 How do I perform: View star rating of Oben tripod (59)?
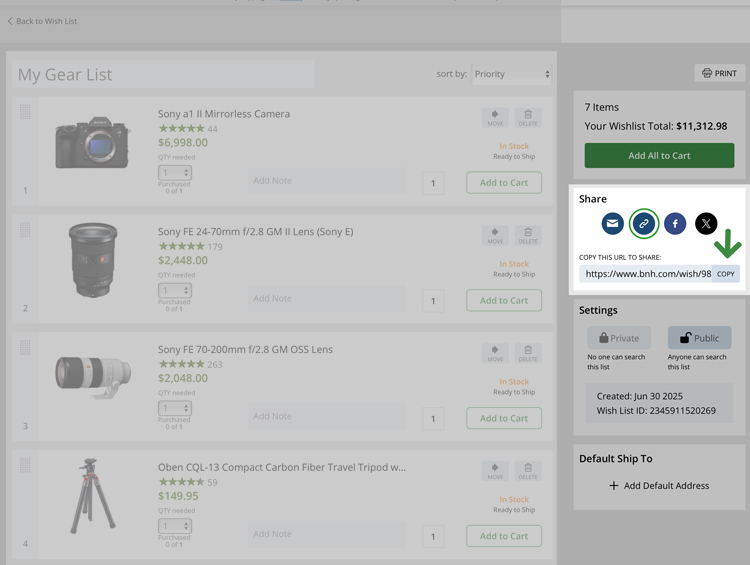[x=181, y=482]
